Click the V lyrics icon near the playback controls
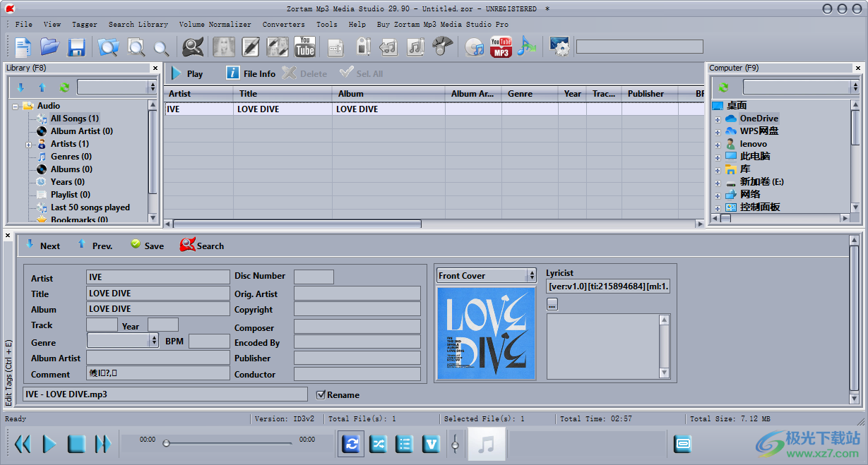The height and width of the screenshot is (465, 868). [x=431, y=444]
